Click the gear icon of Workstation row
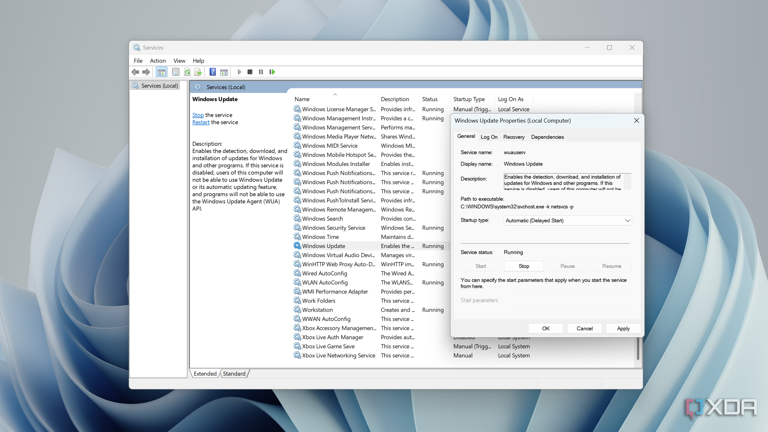 click(x=297, y=310)
